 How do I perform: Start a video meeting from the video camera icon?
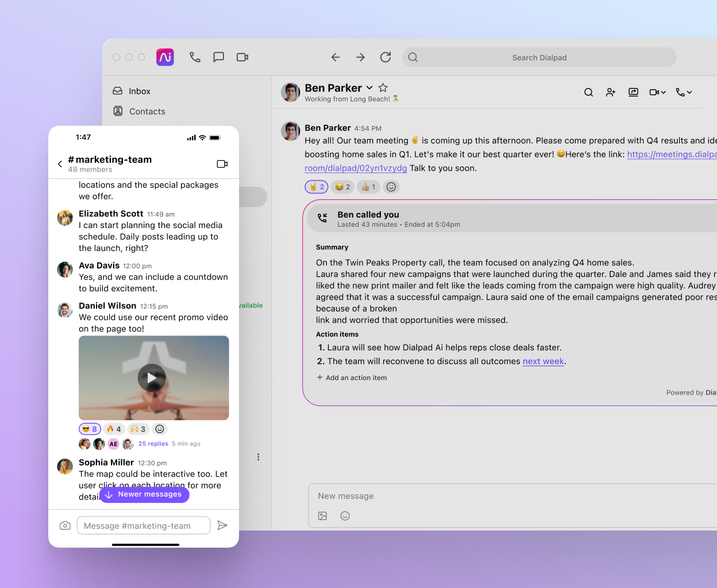click(655, 92)
